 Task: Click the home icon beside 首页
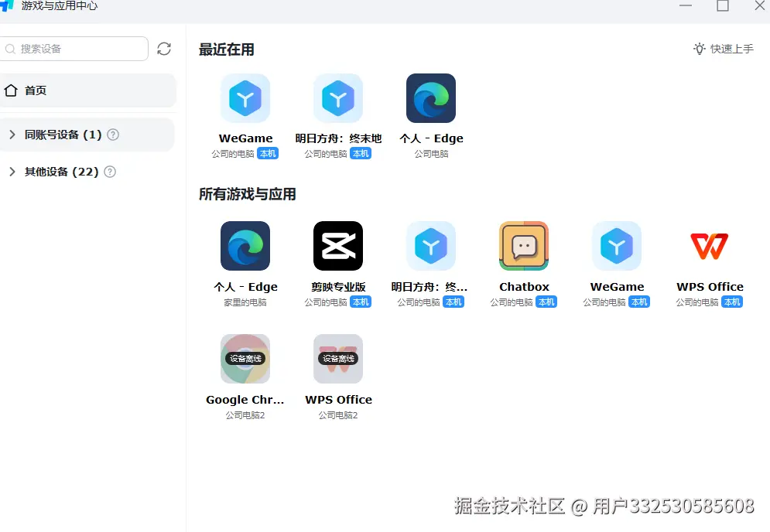(x=11, y=90)
